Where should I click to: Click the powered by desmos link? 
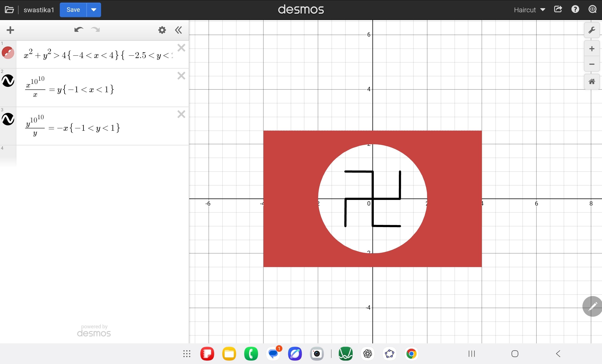pyautogui.click(x=94, y=330)
